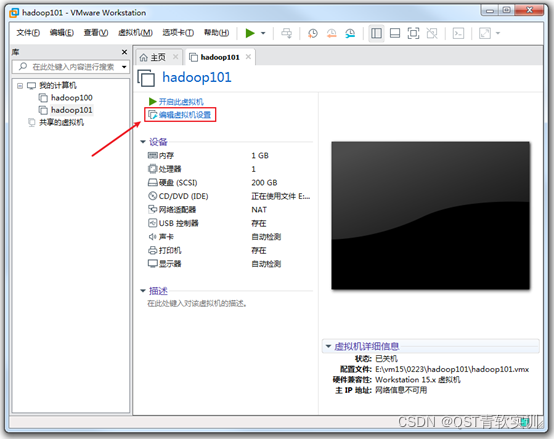The image size is (554, 439).
Task: Click the green power on toolbar button
Action: click(250, 33)
